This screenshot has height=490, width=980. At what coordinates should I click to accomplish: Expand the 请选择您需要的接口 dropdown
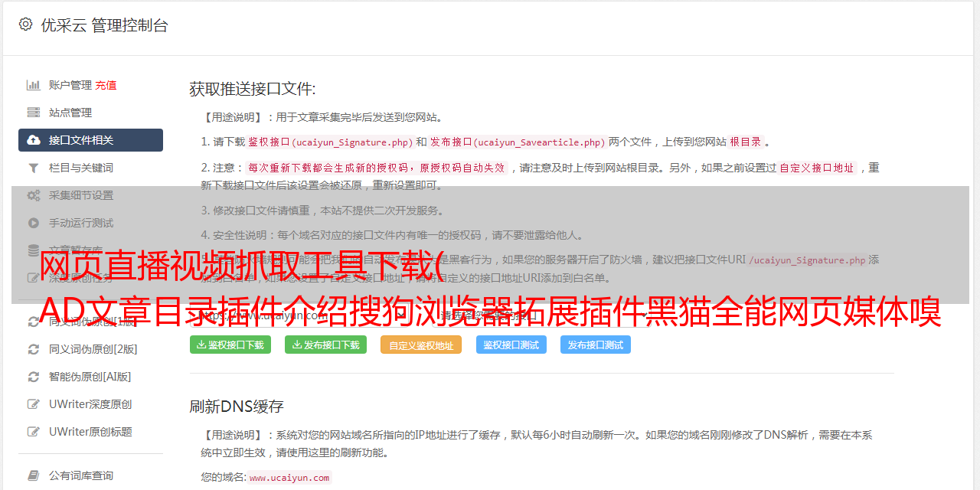click(543, 315)
